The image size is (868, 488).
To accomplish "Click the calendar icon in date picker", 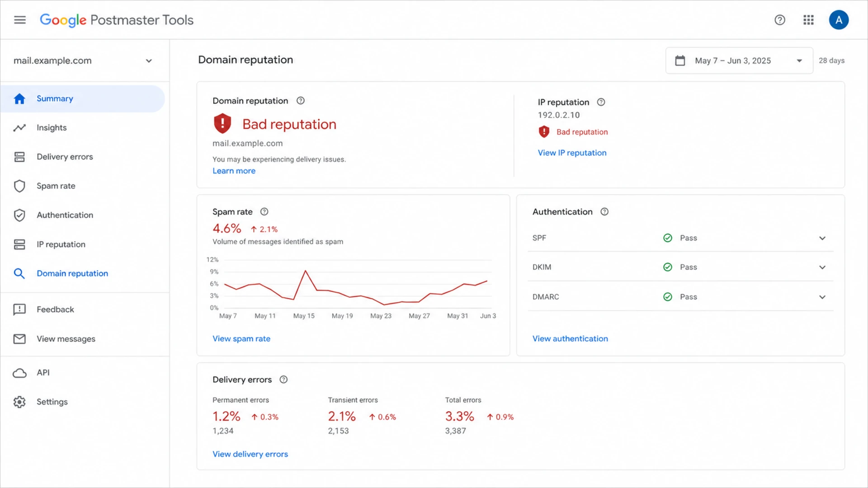I will 680,61.
